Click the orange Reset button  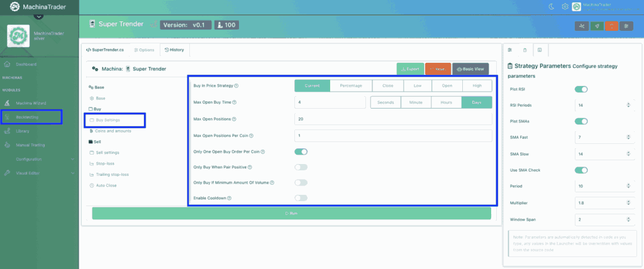438,69
